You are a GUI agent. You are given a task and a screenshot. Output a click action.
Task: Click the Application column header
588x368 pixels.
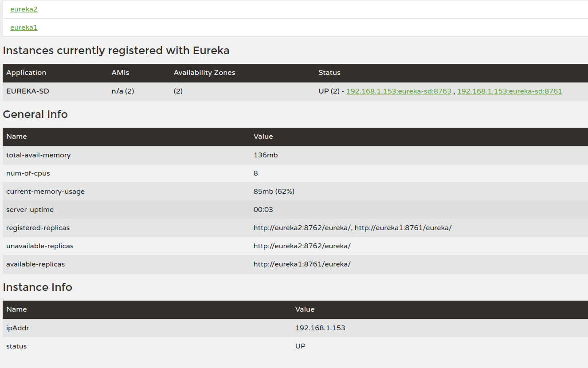pos(26,73)
